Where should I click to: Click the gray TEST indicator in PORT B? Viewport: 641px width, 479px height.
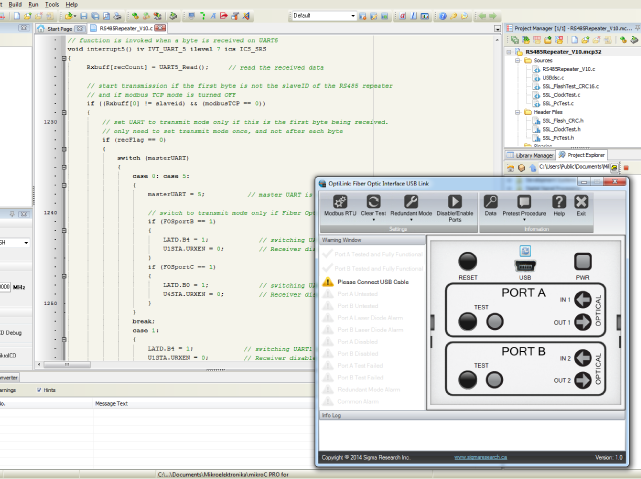(x=495, y=380)
